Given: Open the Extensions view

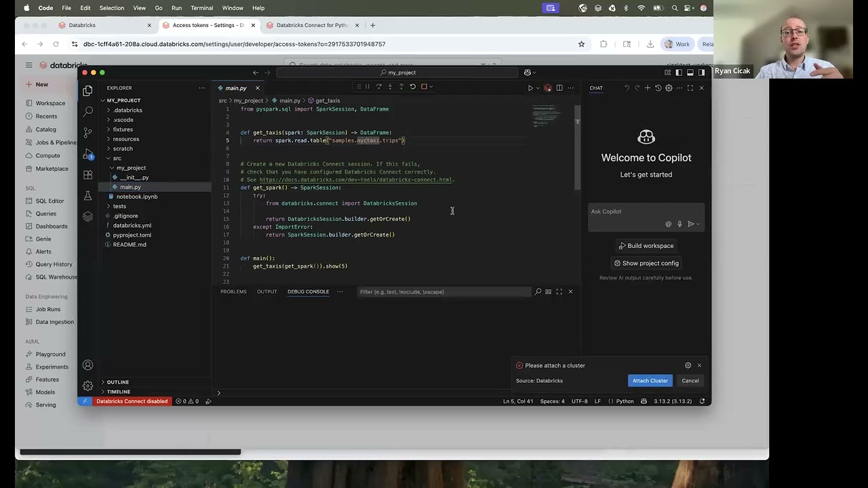Looking at the screenshot, I should click(87, 175).
